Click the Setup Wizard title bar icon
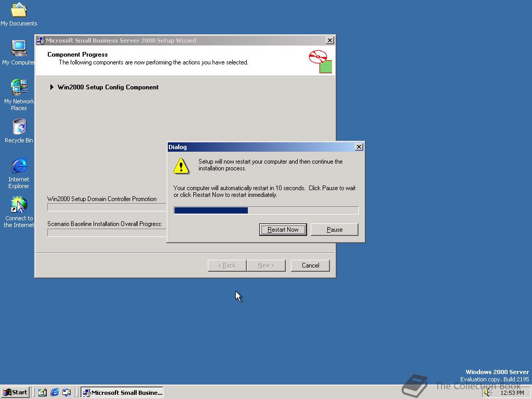The width and height of the screenshot is (532, 399). point(41,41)
